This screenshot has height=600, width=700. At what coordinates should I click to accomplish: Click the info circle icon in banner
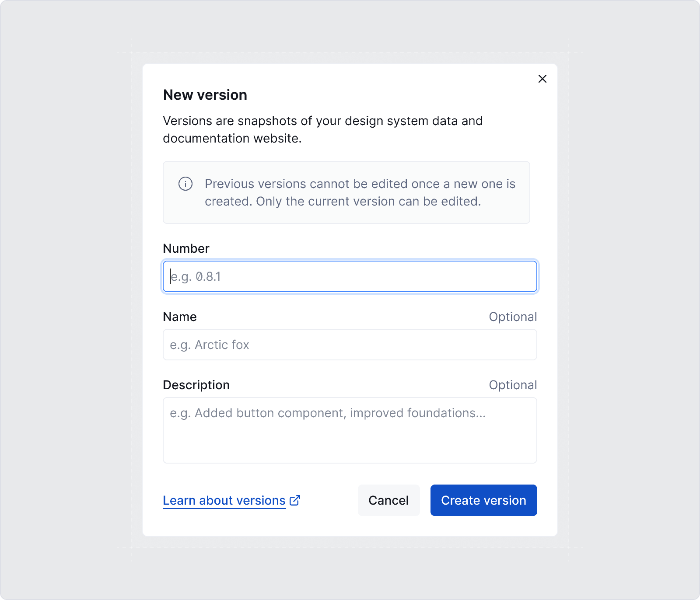[185, 184]
